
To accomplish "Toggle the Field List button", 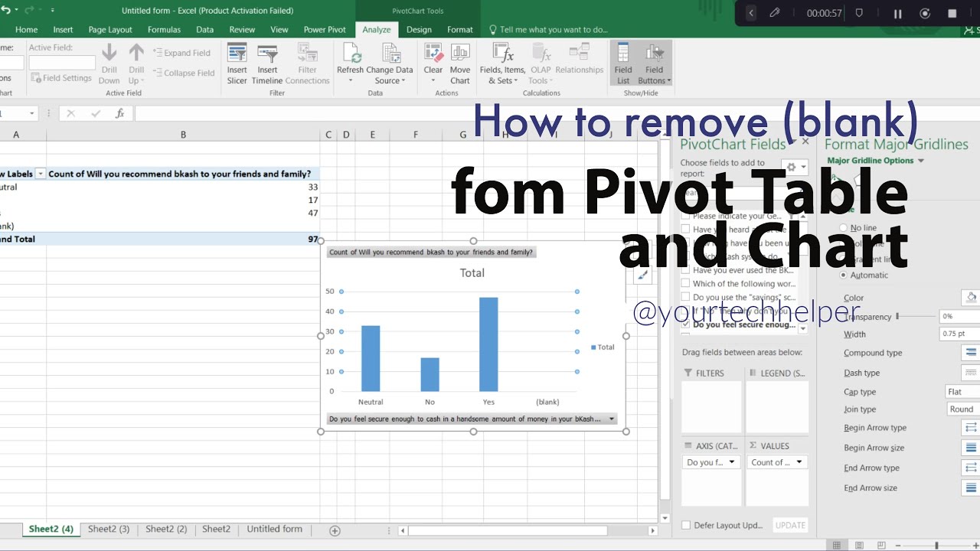I will 623,64.
